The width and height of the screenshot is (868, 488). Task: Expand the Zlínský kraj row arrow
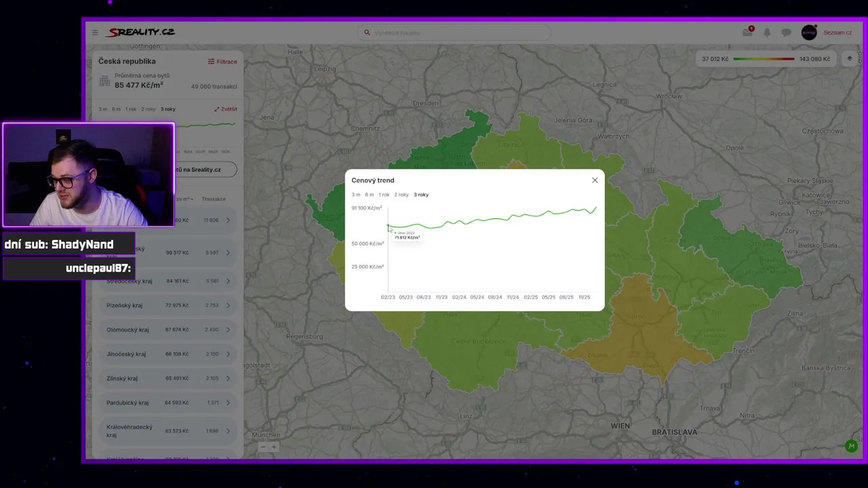coord(228,378)
